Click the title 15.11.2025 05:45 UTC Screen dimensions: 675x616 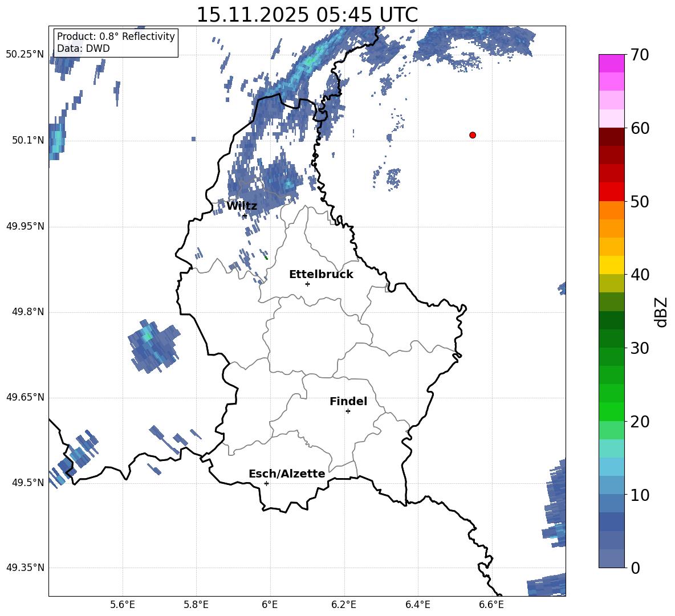coord(307,15)
